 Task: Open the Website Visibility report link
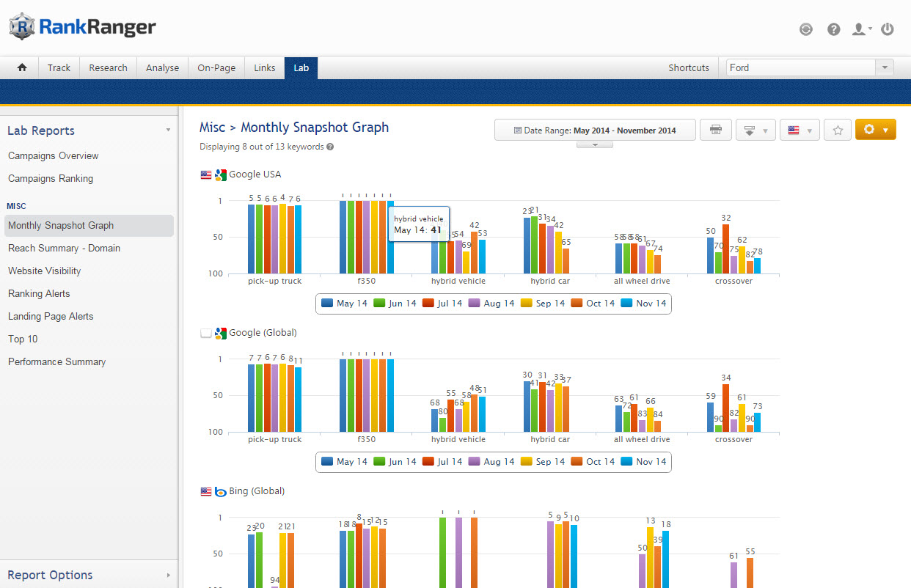tap(45, 271)
